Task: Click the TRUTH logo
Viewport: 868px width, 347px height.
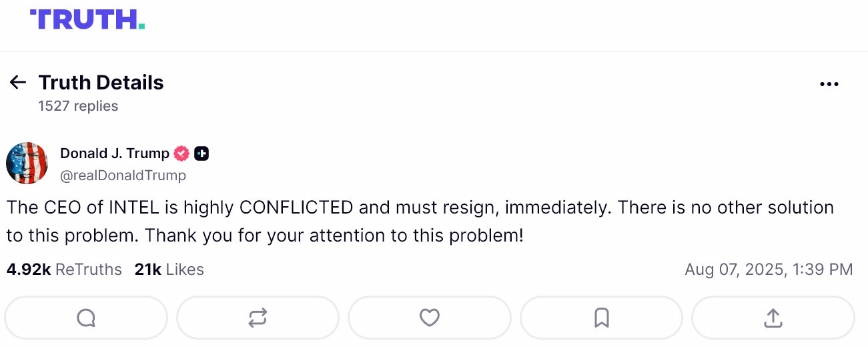Action: (87, 19)
